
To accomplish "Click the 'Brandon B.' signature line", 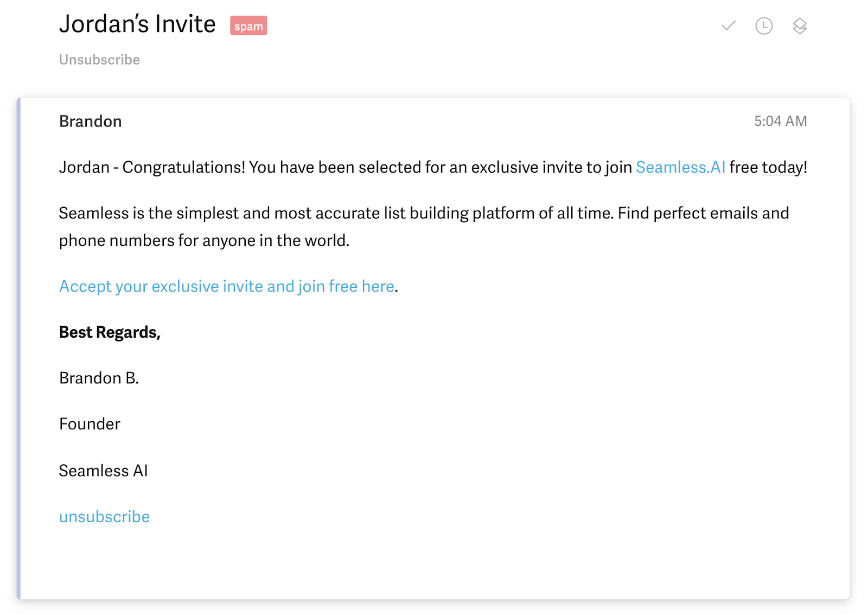I will (99, 378).
